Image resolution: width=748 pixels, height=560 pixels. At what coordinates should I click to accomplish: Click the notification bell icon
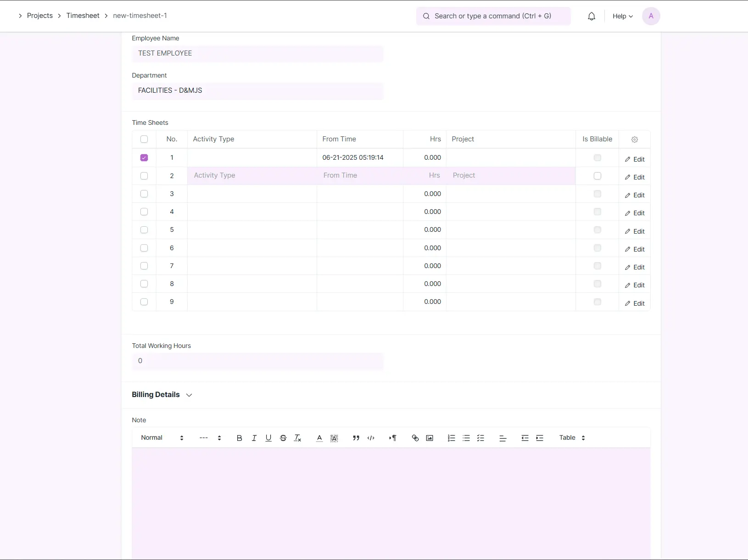point(592,16)
